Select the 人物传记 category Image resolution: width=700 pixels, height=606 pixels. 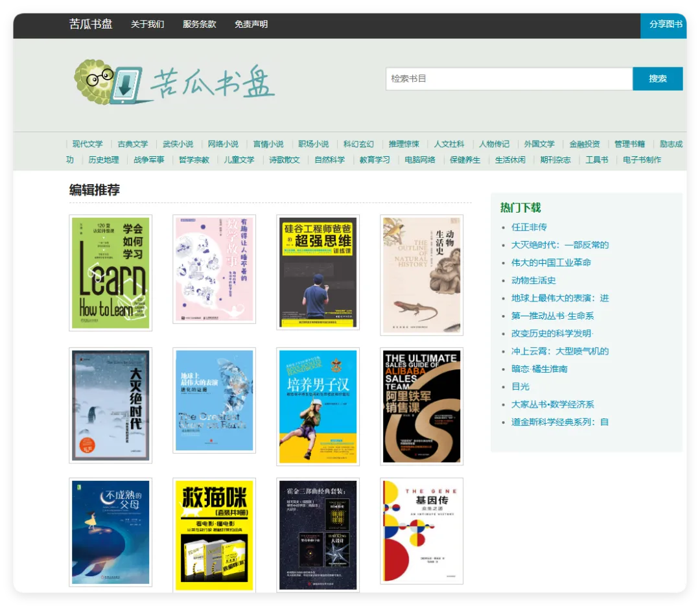click(x=494, y=144)
